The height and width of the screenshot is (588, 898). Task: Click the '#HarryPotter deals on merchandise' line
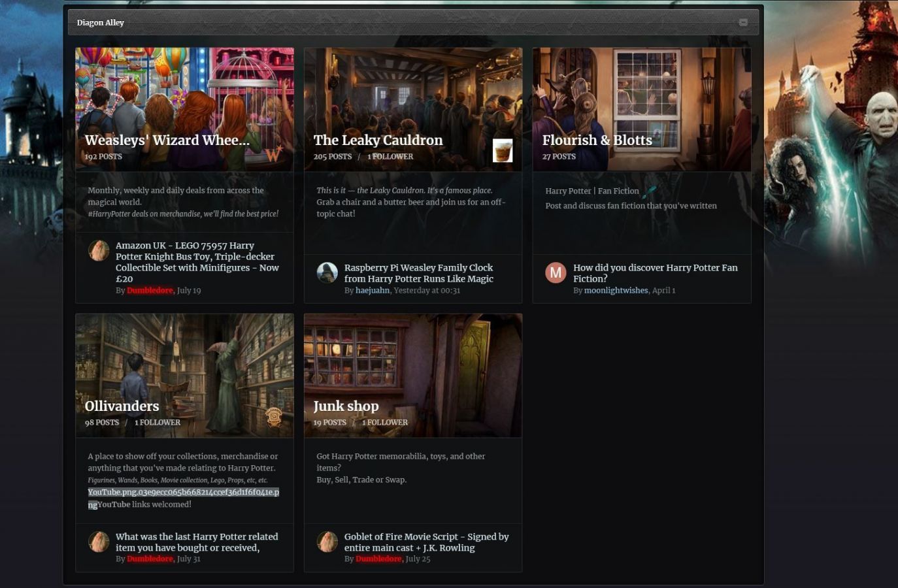click(x=183, y=214)
